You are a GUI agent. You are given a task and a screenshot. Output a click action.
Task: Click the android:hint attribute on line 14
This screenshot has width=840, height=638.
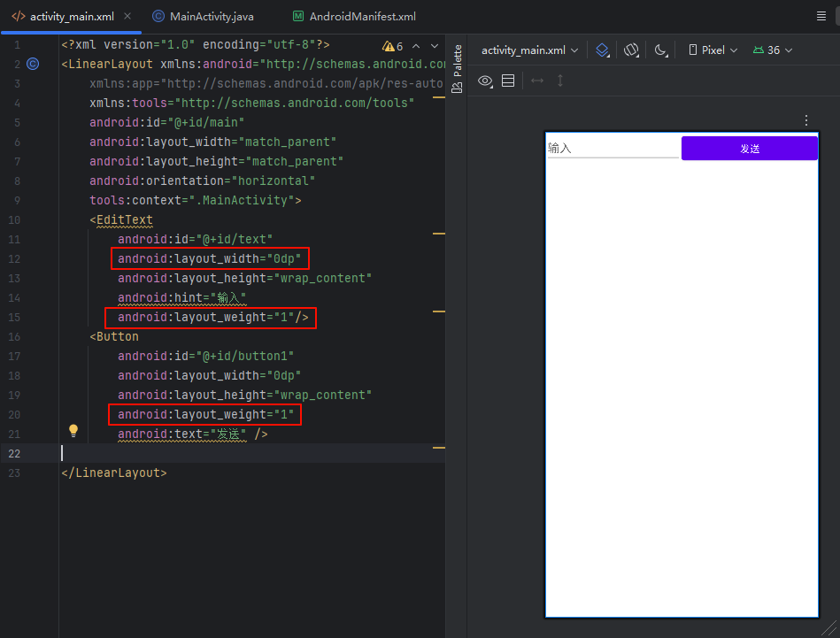pyautogui.click(x=181, y=298)
